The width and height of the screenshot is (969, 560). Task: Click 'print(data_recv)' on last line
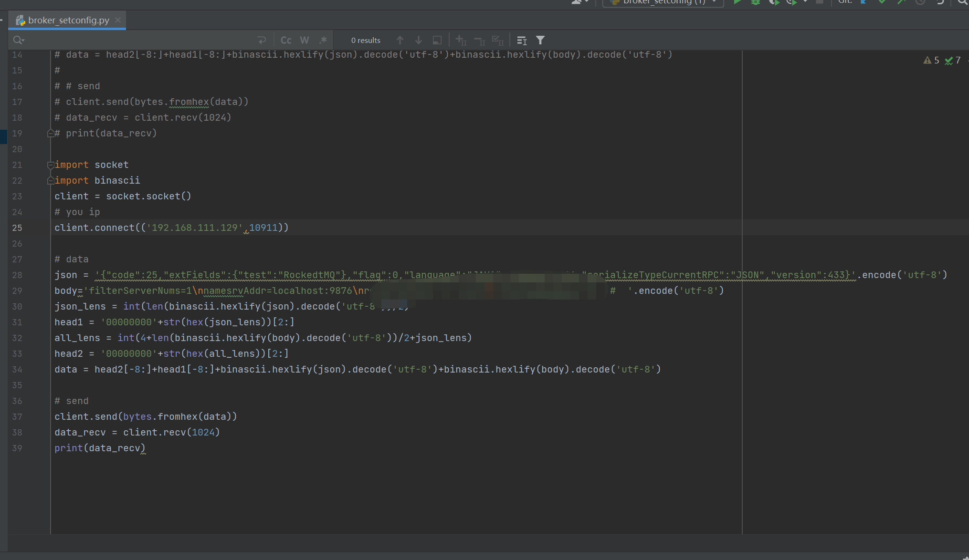100,448
